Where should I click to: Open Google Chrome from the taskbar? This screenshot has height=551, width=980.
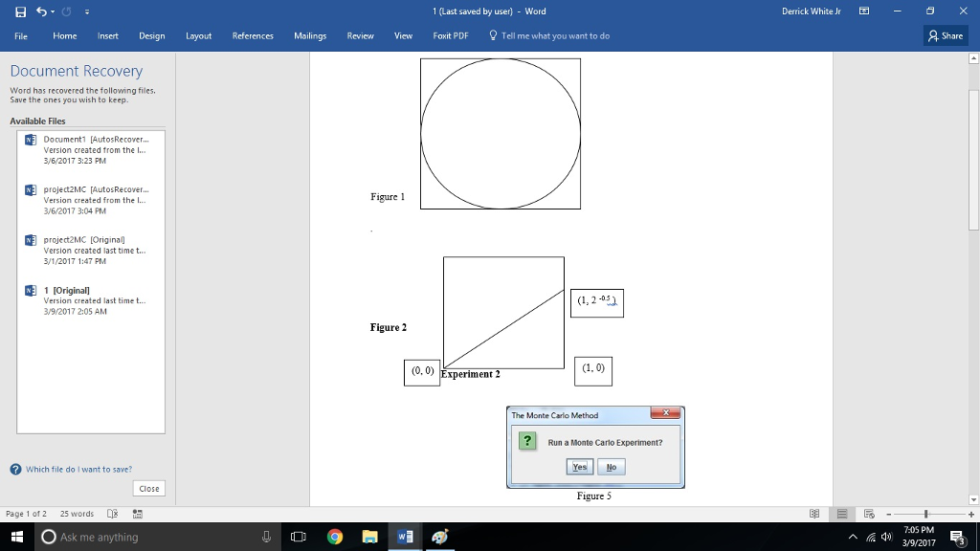coord(335,537)
